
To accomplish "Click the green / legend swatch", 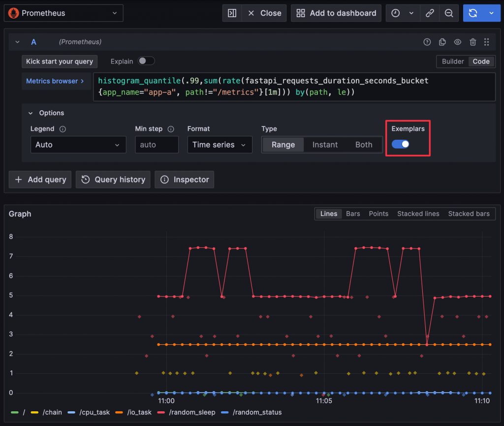I will [x=15, y=413].
